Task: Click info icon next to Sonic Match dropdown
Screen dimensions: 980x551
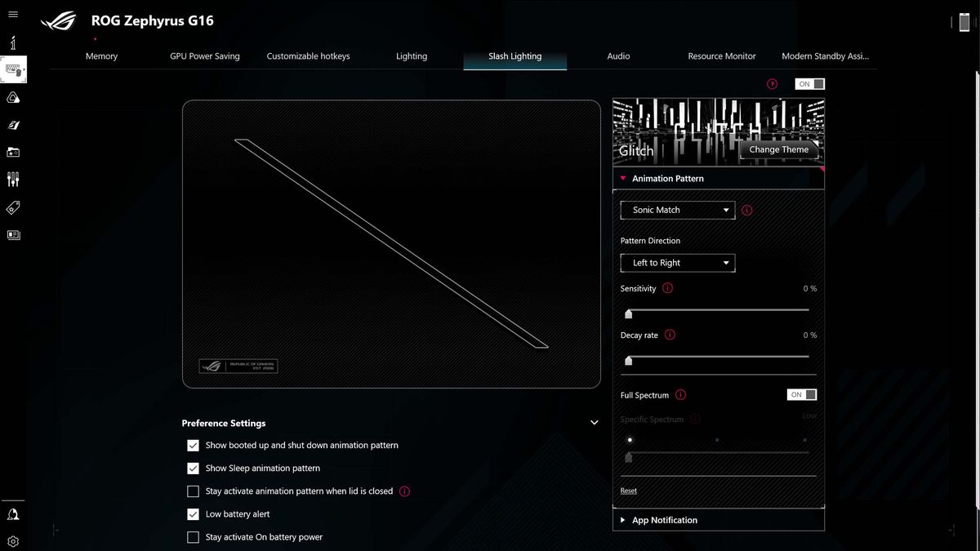Action: click(x=746, y=210)
